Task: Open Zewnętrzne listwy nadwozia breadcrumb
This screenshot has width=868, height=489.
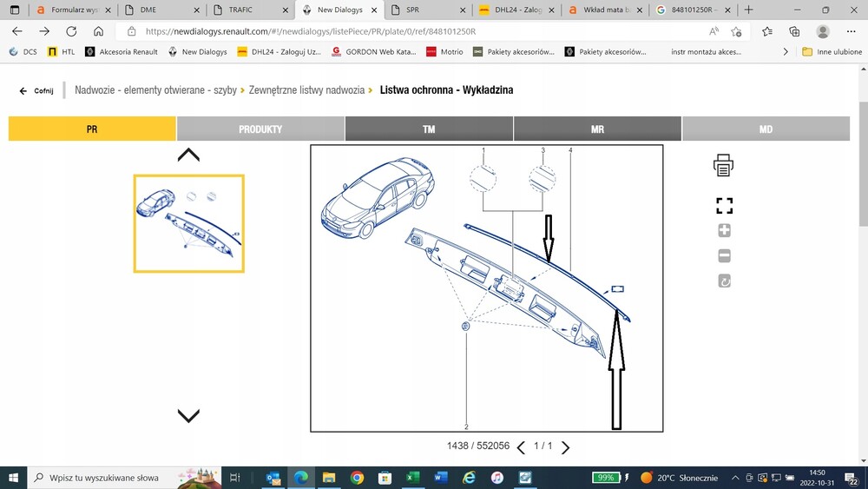Action: click(x=306, y=89)
